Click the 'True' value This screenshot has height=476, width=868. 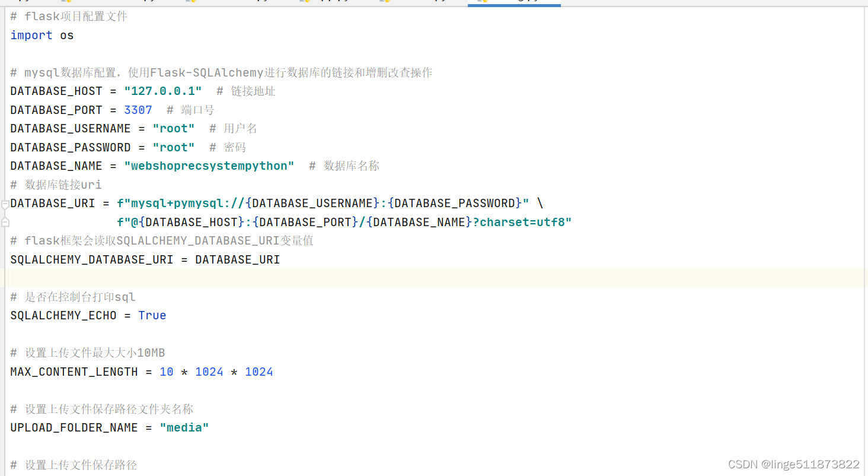coord(152,315)
